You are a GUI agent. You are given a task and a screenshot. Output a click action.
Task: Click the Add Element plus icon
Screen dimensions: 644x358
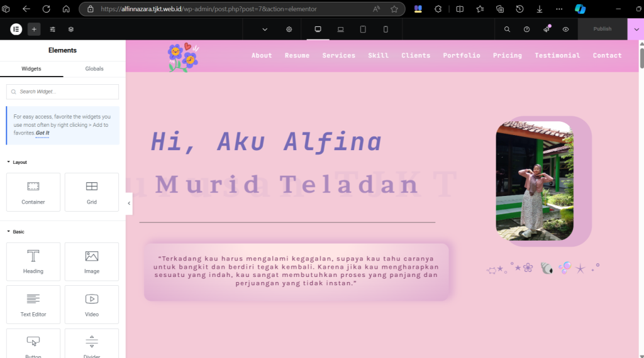(x=34, y=29)
